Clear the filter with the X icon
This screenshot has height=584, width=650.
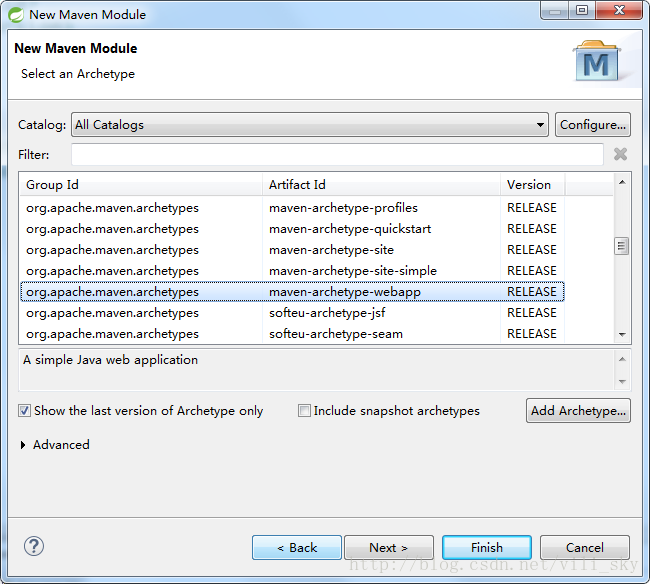pyautogui.click(x=620, y=154)
